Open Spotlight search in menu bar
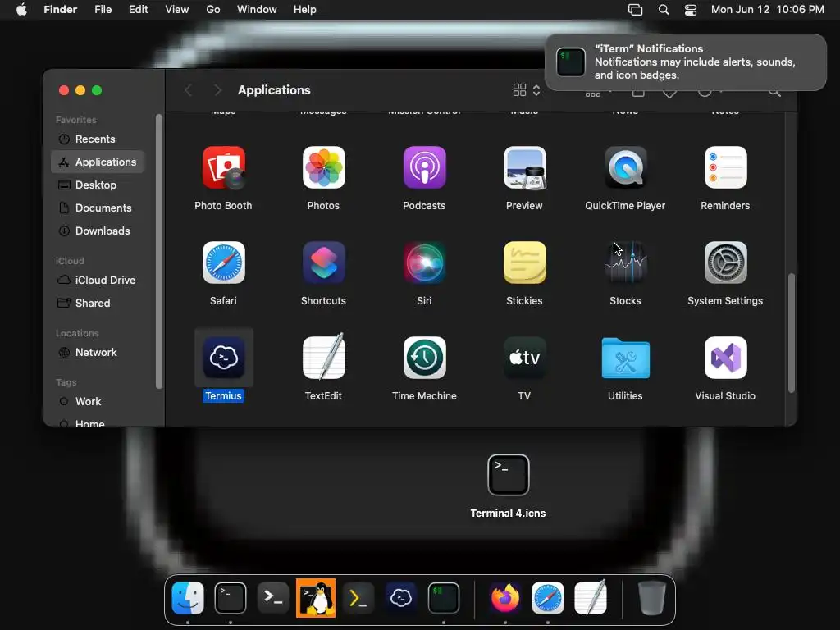The height and width of the screenshot is (630, 840). 663,10
